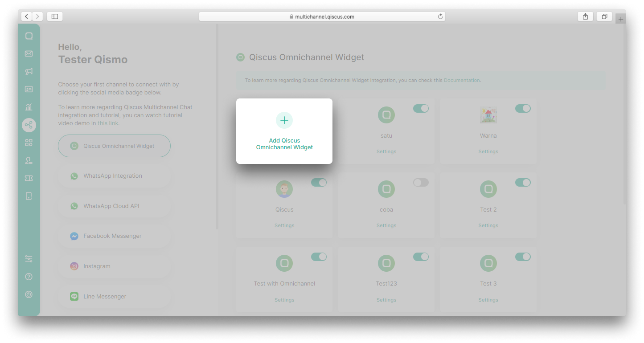Disable the Test 3 widget toggle
The height and width of the screenshot is (343, 644).
(x=523, y=257)
